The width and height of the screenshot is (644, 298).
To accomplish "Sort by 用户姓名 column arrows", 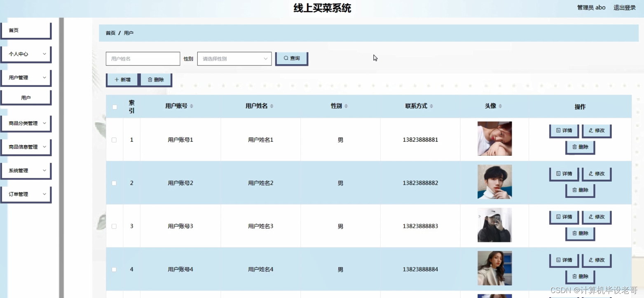I will point(272,106).
